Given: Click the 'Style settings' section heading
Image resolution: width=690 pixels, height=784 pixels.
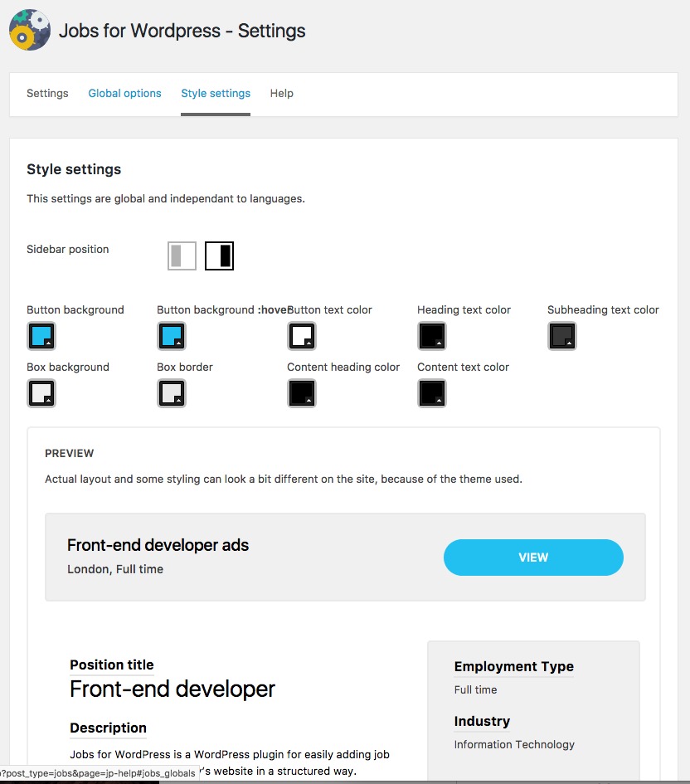Looking at the screenshot, I should (74, 169).
